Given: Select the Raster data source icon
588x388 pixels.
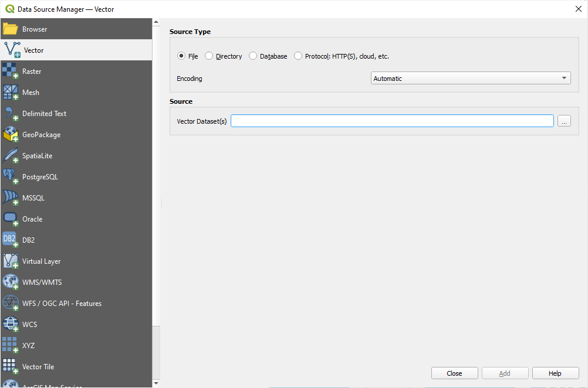Looking at the screenshot, I should coord(36,71).
